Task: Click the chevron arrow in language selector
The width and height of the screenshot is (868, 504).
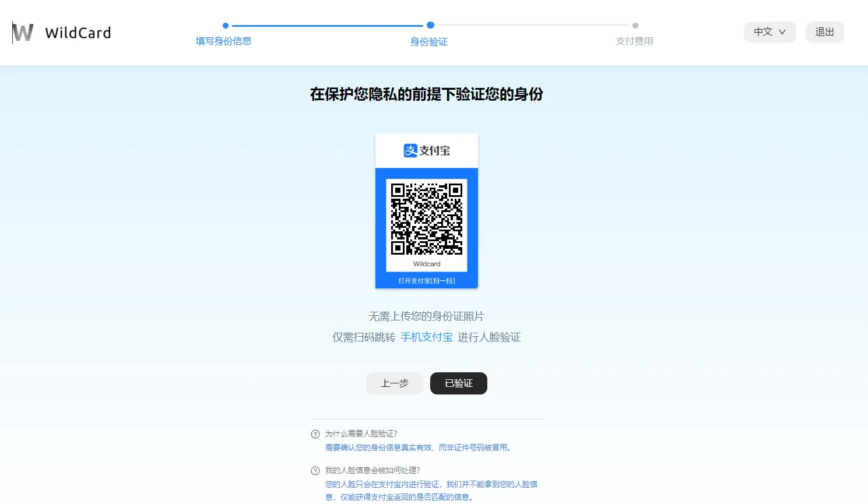Action: pyautogui.click(x=782, y=32)
